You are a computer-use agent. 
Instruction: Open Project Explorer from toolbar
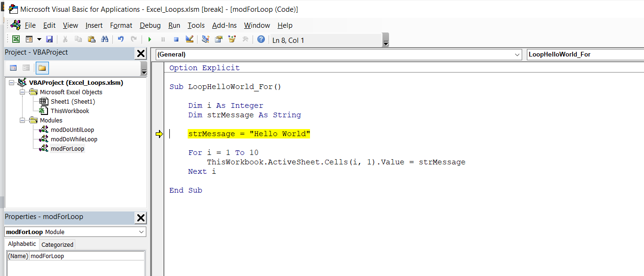point(206,40)
